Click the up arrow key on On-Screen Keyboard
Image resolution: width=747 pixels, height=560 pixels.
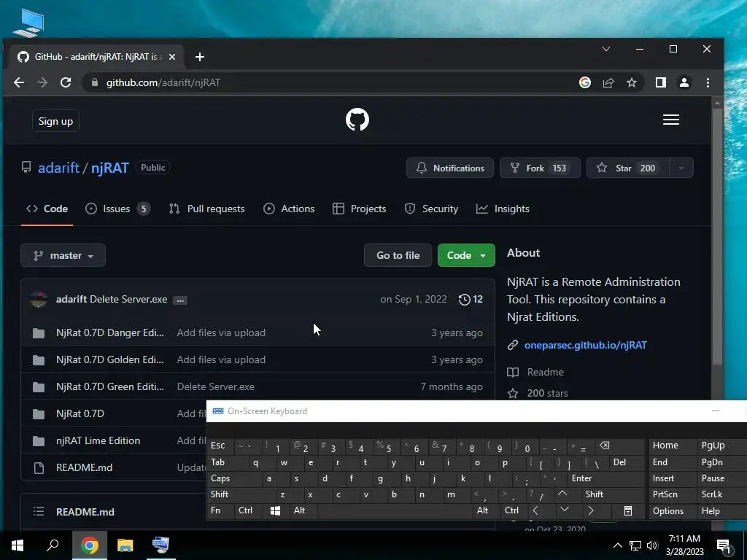pos(562,494)
